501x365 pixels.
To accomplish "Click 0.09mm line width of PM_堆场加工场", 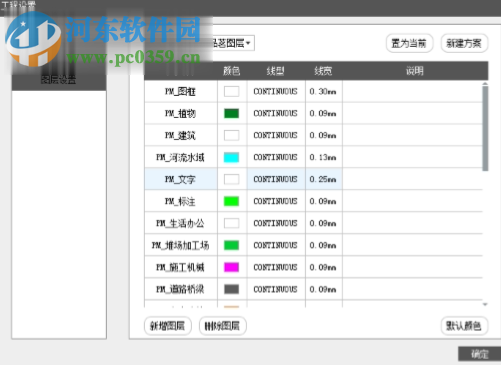I will [x=323, y=245].
